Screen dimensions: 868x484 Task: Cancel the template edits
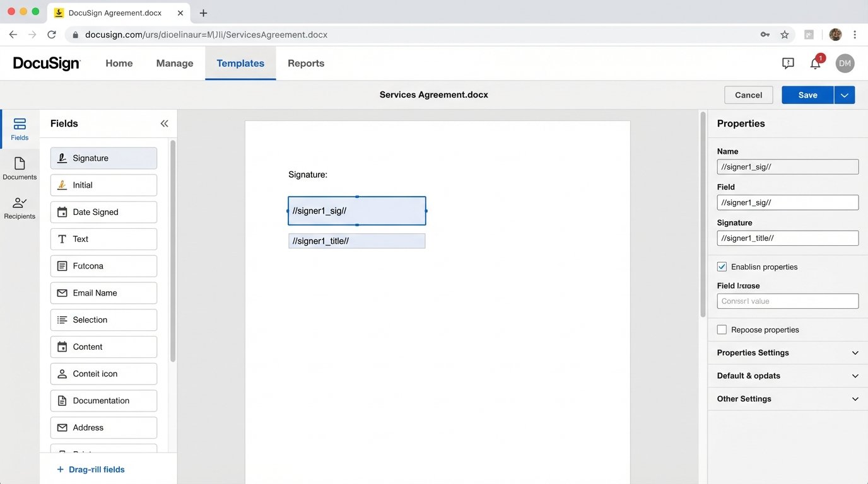click(748, 95)
